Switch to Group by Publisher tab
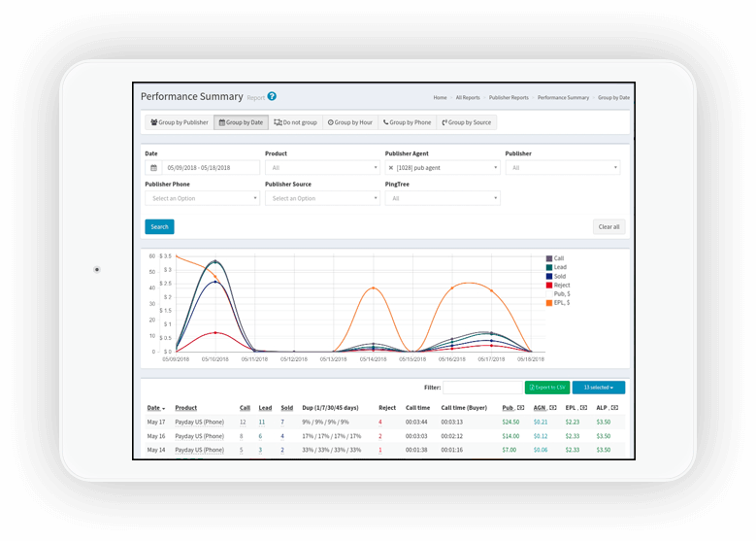 click(179, 122)
